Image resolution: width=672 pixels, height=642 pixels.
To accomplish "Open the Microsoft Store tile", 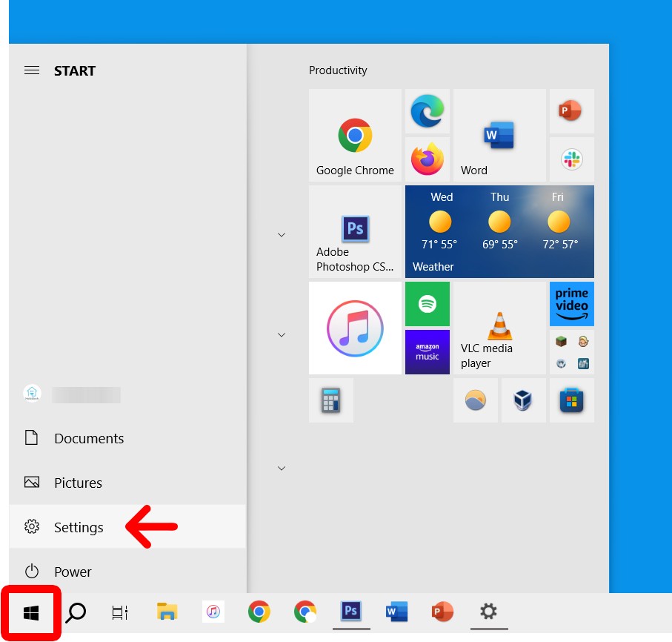I will [572, 400].
